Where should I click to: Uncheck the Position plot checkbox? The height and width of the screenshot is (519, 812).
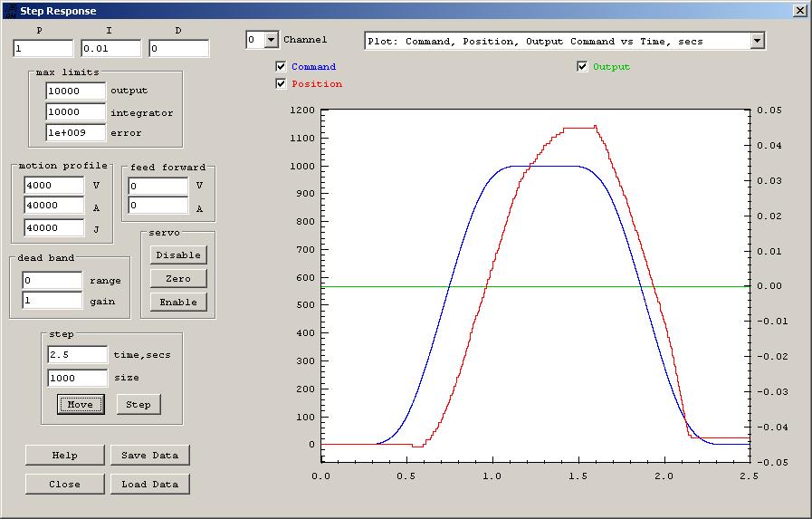click(282, 84)
